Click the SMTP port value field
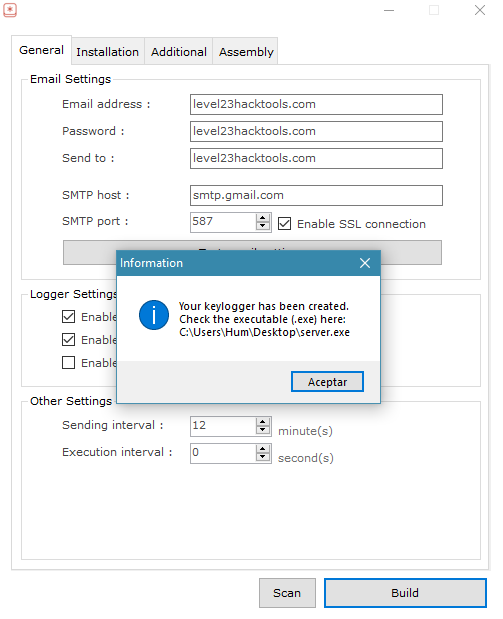503x619 pixels. click(x=223, y=222)
